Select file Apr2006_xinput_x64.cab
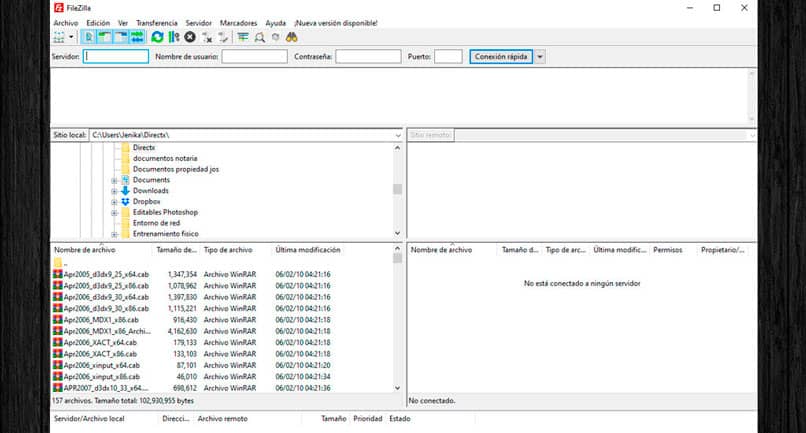Screen dimensions: 806x433 (x=101, y=365)
